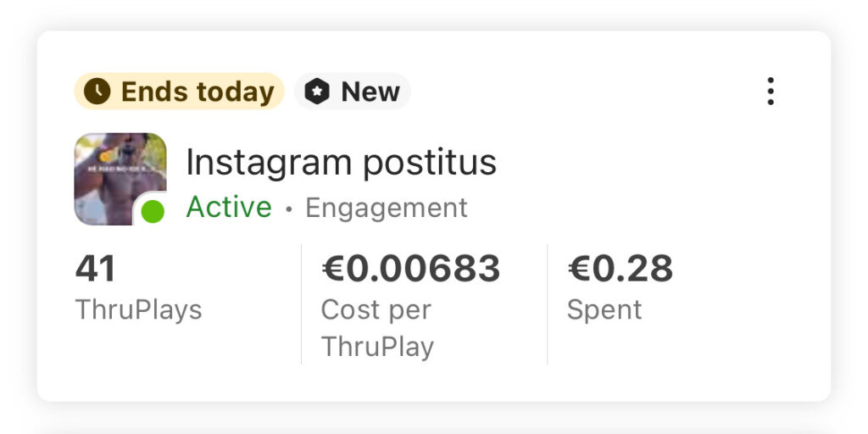Screen dimensions: 868x434
Task: Select the 41 ThruPlays count
Action: click(96, 270)
